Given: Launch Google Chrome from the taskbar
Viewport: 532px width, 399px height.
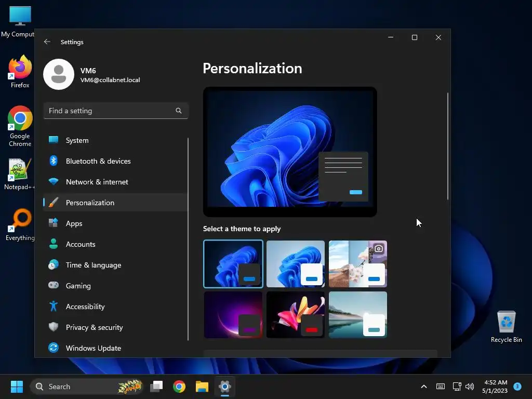Looking at the screenshot, I should (x=179, y=387).
